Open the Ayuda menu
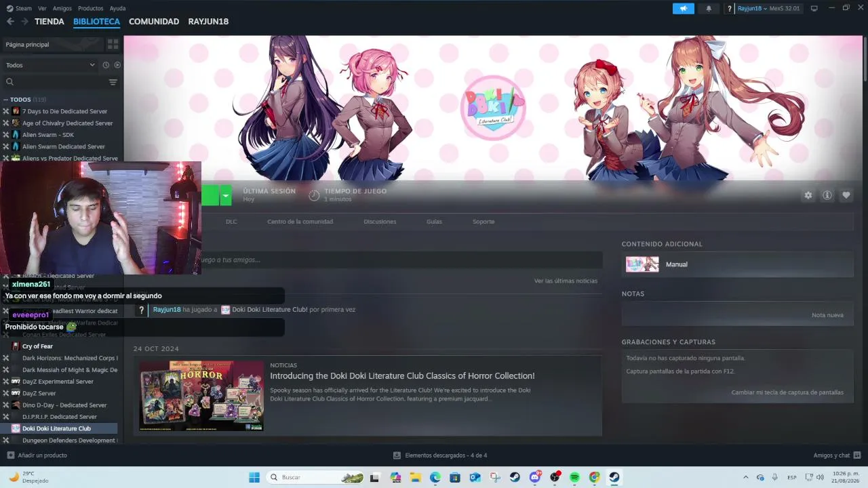 [x=117, y=8]
